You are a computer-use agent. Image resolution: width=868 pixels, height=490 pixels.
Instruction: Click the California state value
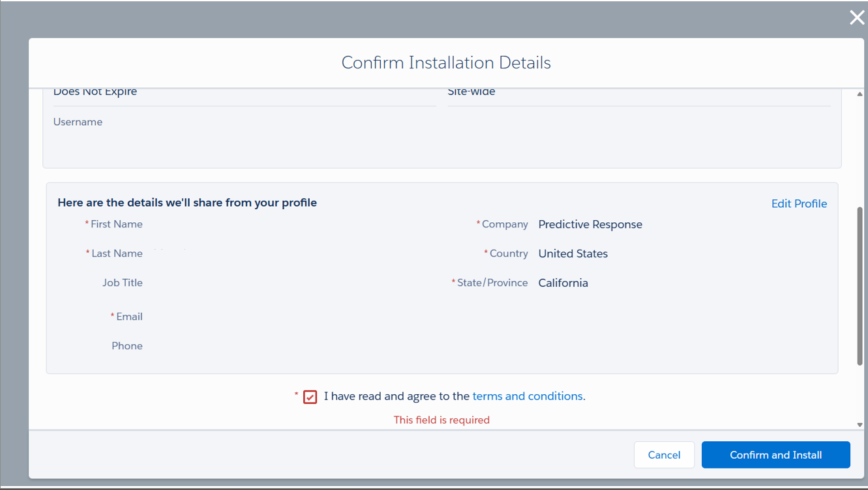point(563,283)
